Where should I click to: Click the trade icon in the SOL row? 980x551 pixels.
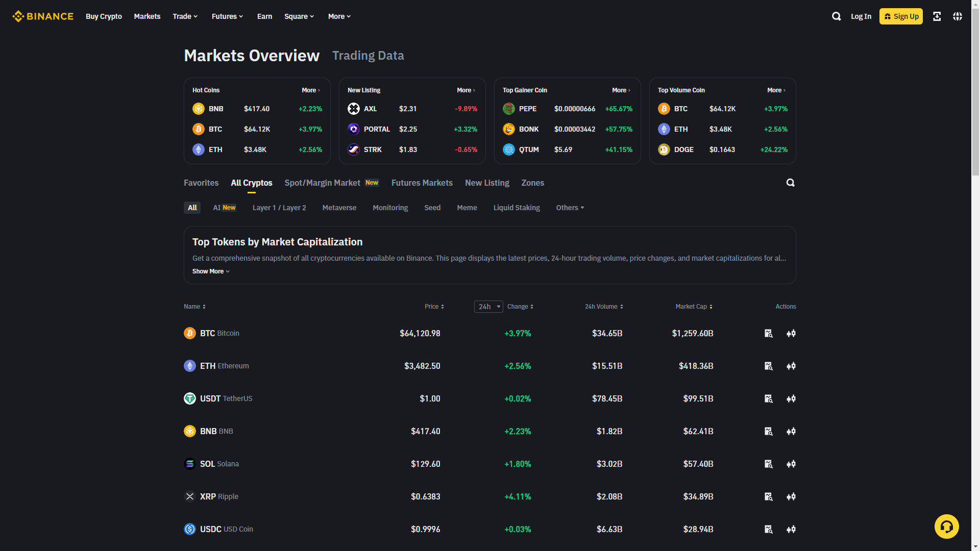[791, 464]
